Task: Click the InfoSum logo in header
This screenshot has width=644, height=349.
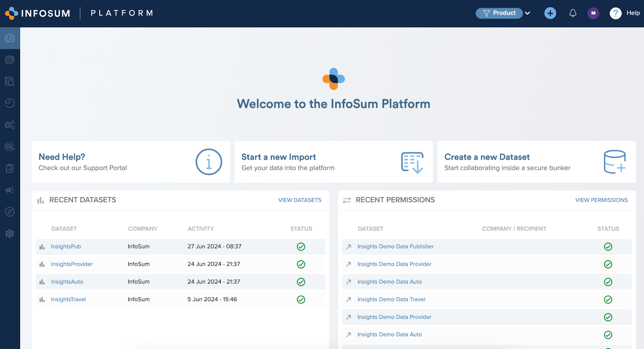Action: click(x=37, y=13)
